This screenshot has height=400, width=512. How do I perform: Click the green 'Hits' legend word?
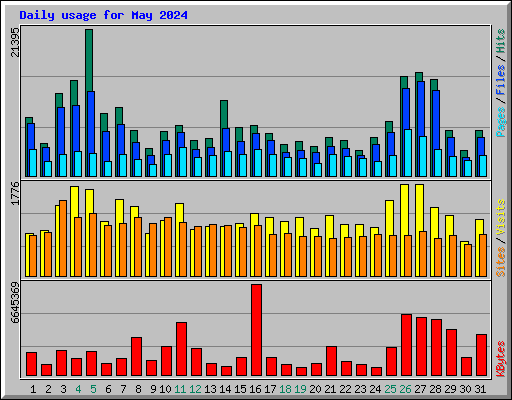501,41
